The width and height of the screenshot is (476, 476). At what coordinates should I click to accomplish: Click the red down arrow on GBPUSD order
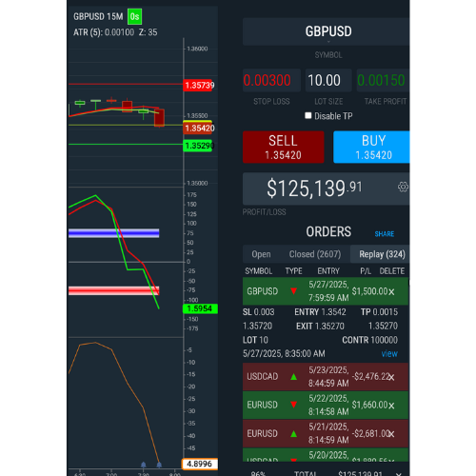pyautogui.click(x=294, y=291)
